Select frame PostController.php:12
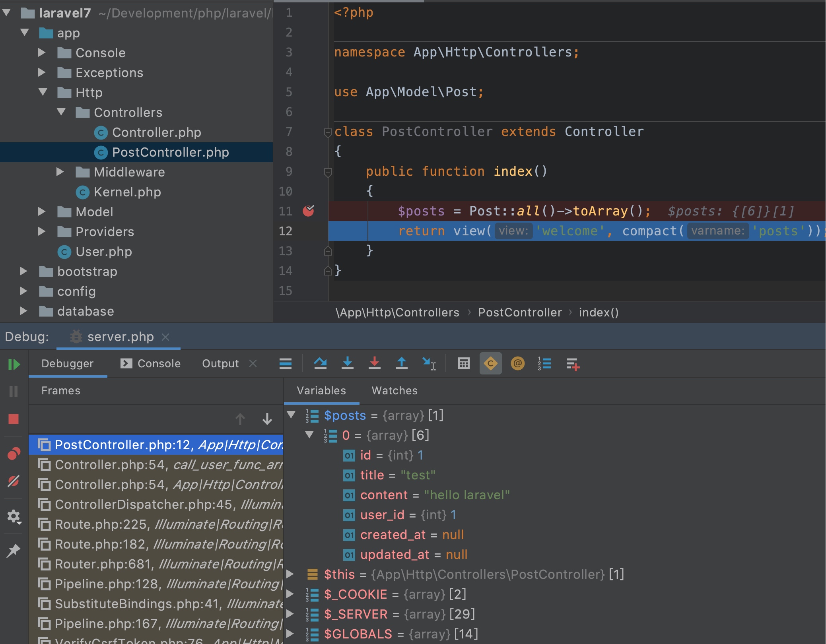 pyautogui.click(x=156, y=444)
